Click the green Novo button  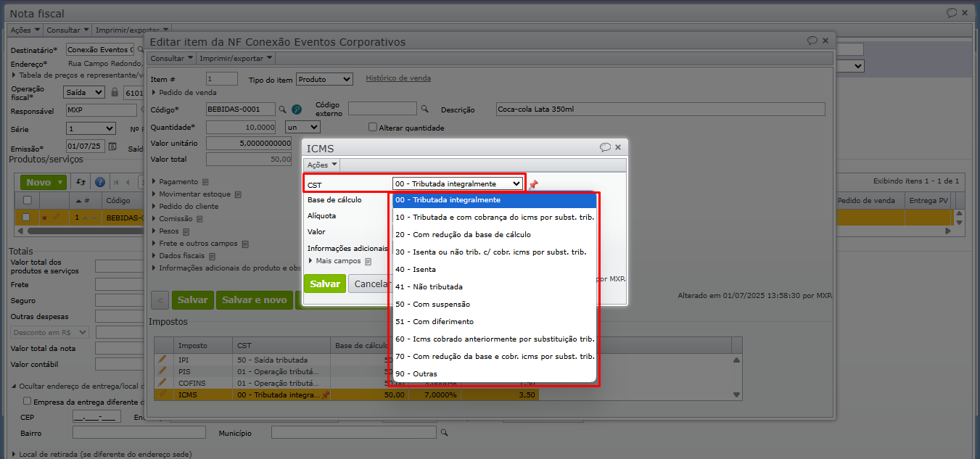tap(38, 183)
